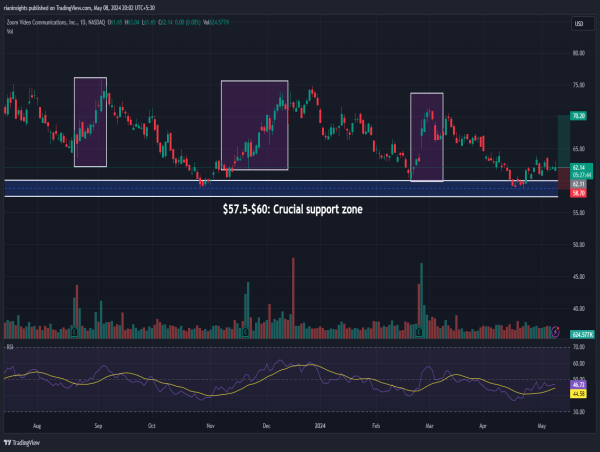
Task: Click the 30.00 RSI axis label
Action: tap(579, 412)
